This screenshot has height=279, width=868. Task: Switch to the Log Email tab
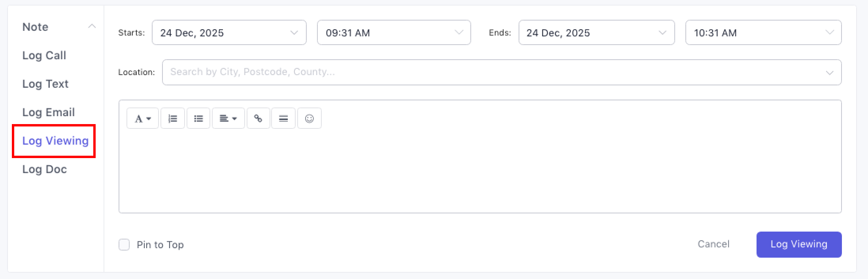(49, 112)
